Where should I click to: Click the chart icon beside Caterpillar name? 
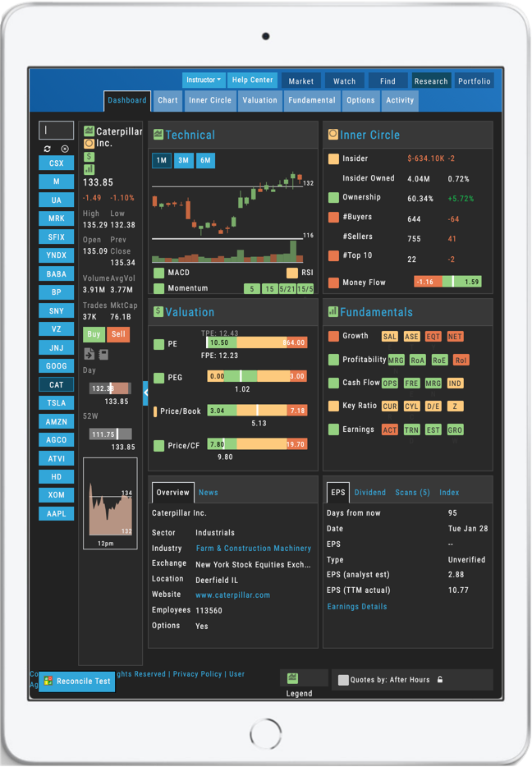pyautogui.click(x=89, y=131)
